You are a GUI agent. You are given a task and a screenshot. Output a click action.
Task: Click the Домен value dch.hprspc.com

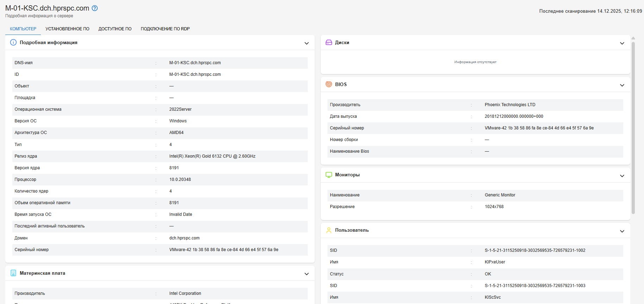tap(185, 238)
